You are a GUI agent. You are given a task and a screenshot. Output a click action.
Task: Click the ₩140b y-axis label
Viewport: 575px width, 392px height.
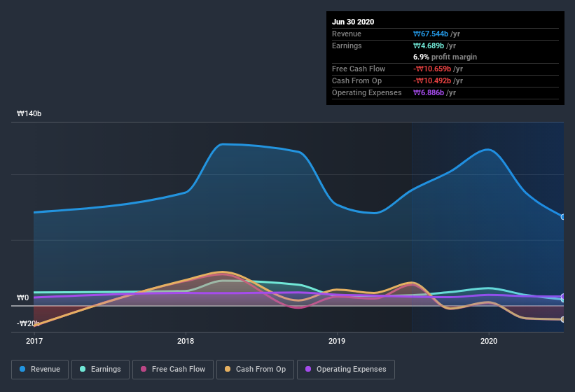pyautogui.click(x=29, y=113)
